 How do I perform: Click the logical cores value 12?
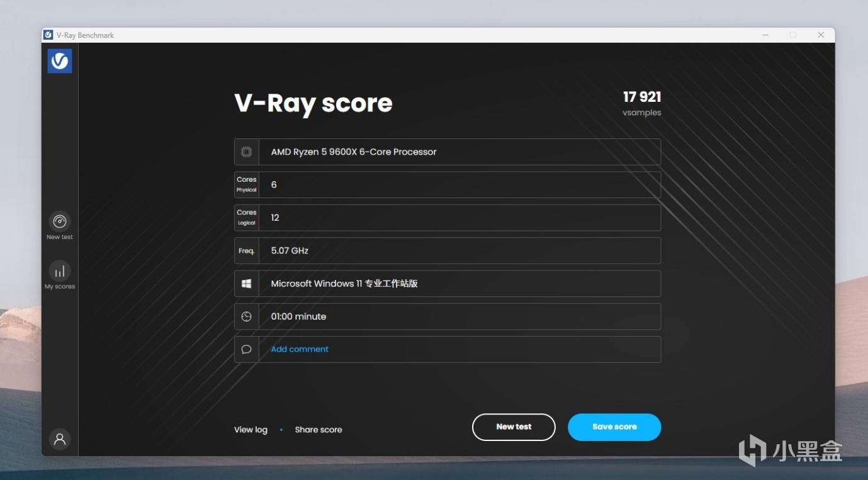[275, 218]
